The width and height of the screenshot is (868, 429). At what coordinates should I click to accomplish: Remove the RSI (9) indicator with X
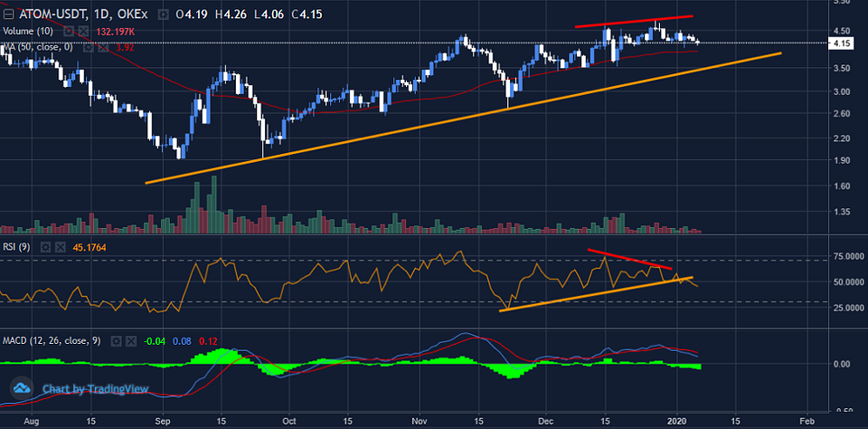tap(61, 247)
